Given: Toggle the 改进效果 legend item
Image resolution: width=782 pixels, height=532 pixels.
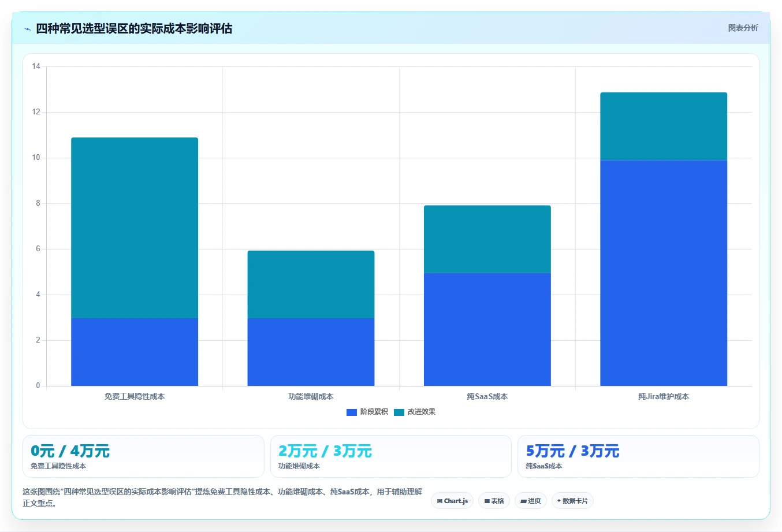Looking at the screenshot, I should click(x=415, y=412).
